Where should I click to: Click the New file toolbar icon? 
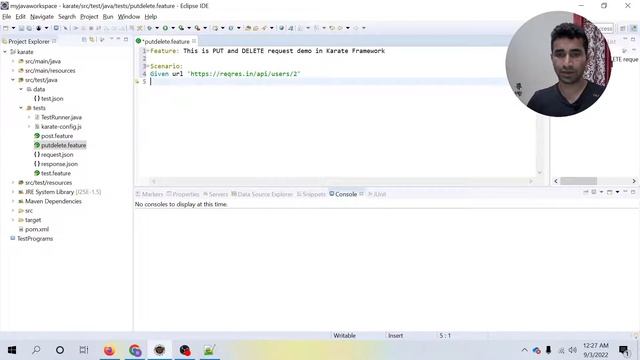(x=6, y=28)
